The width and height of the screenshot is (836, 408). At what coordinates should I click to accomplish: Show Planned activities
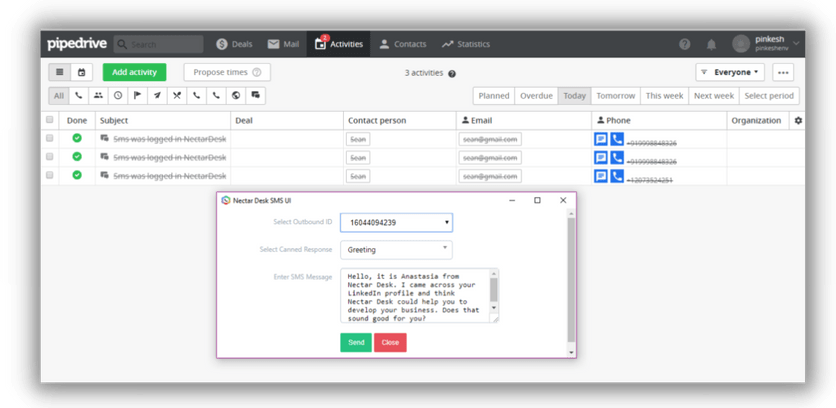[x=494, y=96]
